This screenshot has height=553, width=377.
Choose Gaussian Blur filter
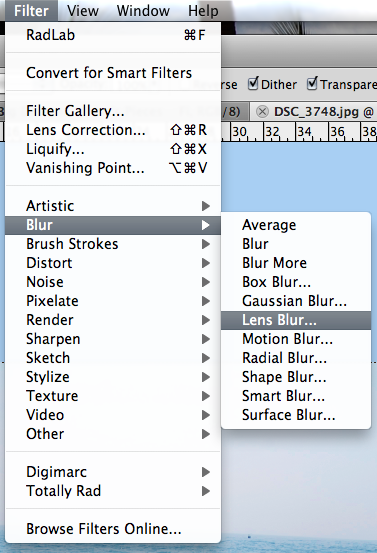pyautogui.click(x=296, y=301)
